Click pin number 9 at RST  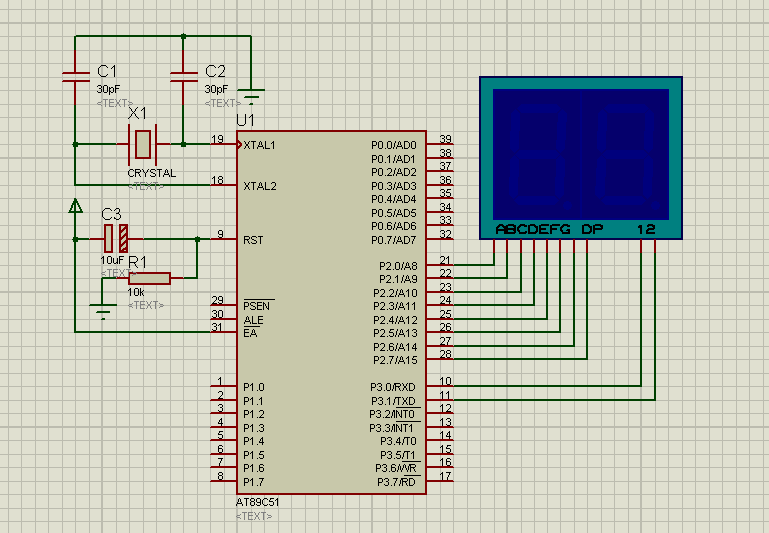[x=221, y=234]
